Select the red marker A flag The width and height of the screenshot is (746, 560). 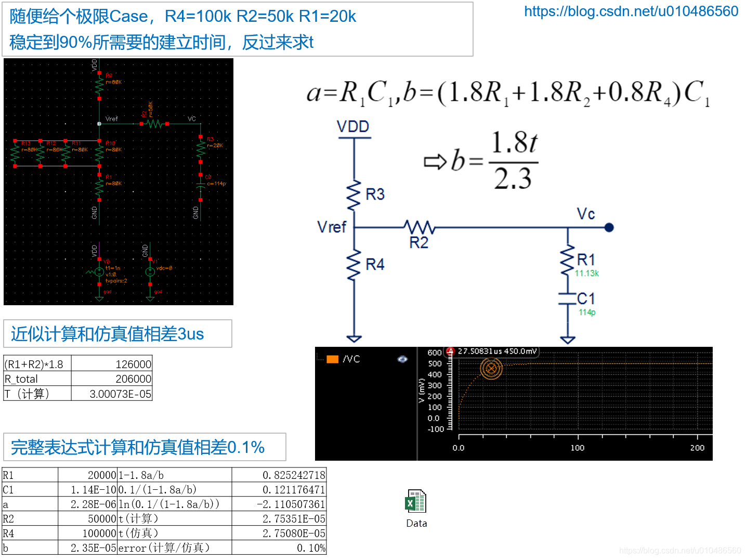[450, 351]
